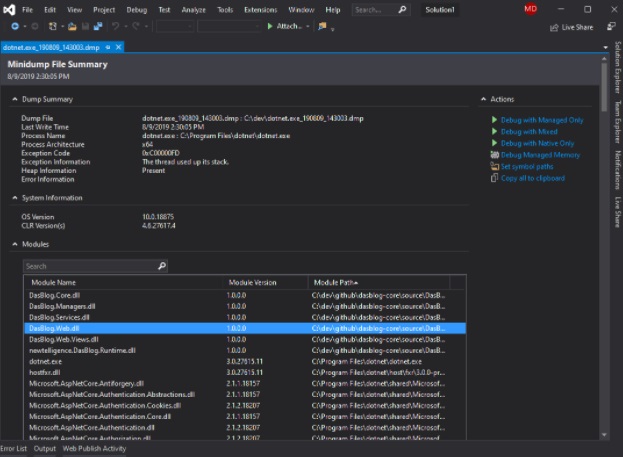Collapse the Dump Summary section
623x457 pixels.
(x=15, y=99)
